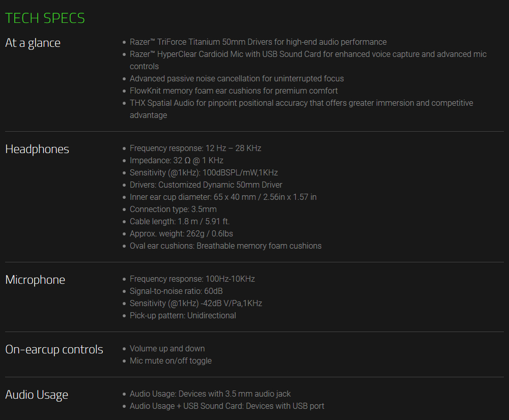Screen dimensions: 509x420
Task: Click the HyperClear Cardioid Mic line
Action: 308,54
